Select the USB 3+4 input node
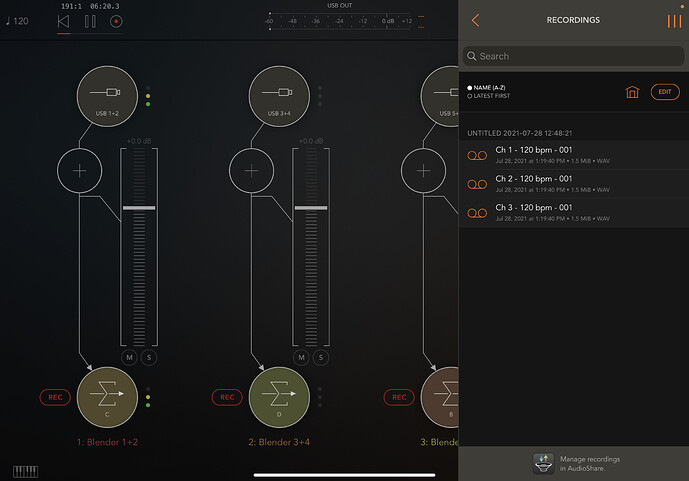 (278, 98)
